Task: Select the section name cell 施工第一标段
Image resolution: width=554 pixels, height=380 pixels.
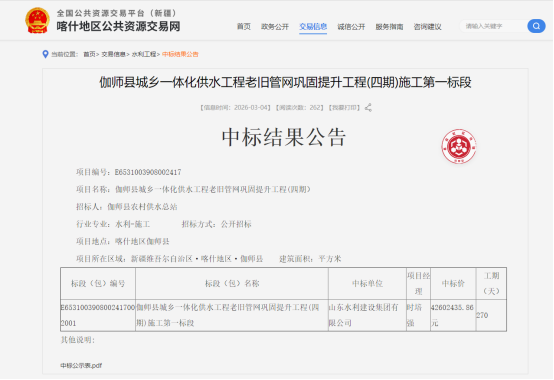Action: [x=232, y=315]
